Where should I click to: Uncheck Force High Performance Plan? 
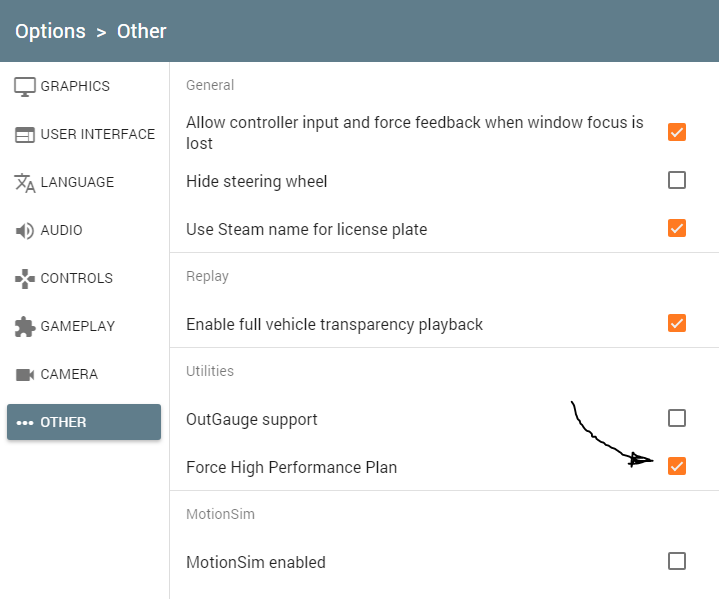tap(676, 466)
